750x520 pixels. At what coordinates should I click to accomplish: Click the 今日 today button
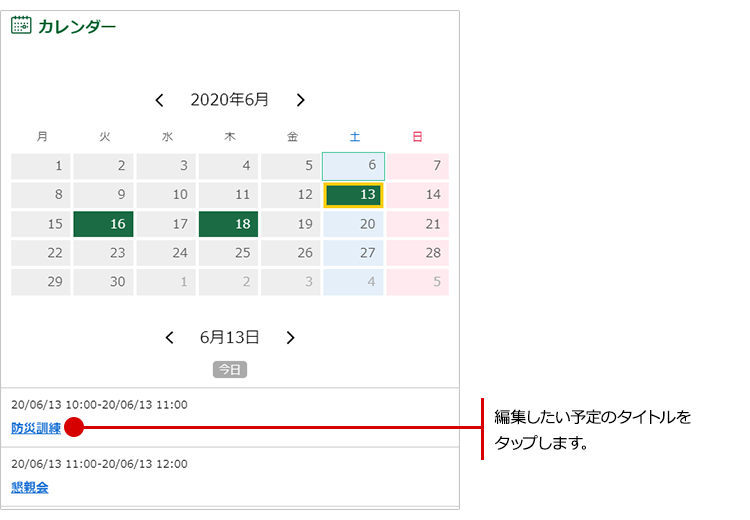[x=229, y=370]
